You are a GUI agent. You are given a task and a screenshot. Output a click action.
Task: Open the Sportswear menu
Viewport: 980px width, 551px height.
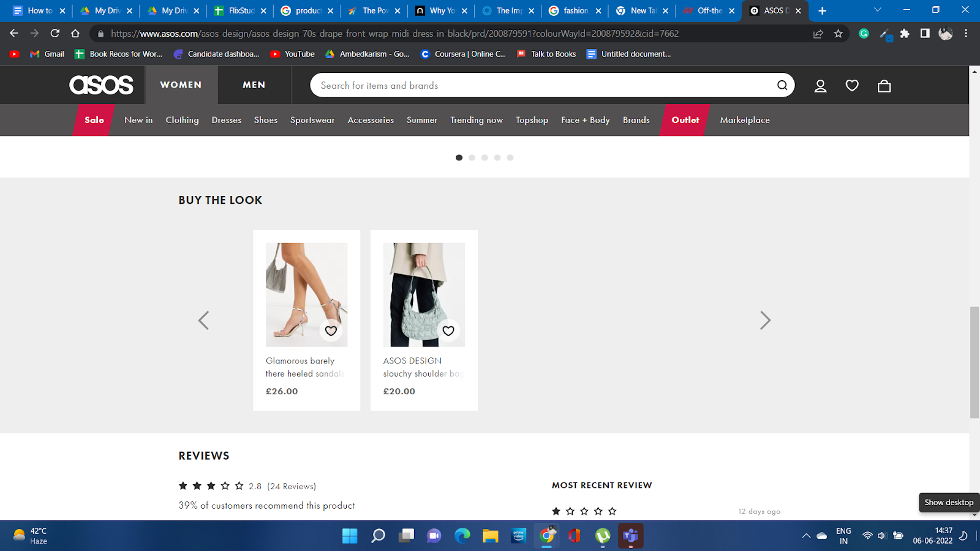pos(312,120)
